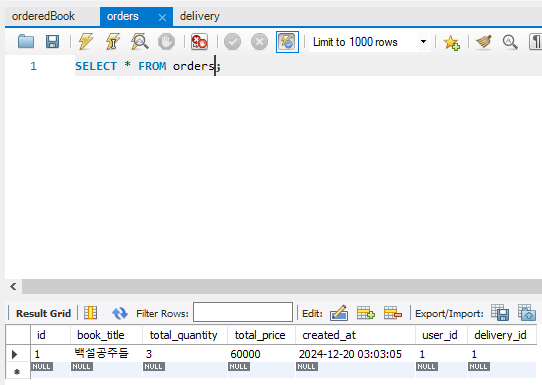
Task: Open a SQL script file (folder icon)
Action: point(26,42)
